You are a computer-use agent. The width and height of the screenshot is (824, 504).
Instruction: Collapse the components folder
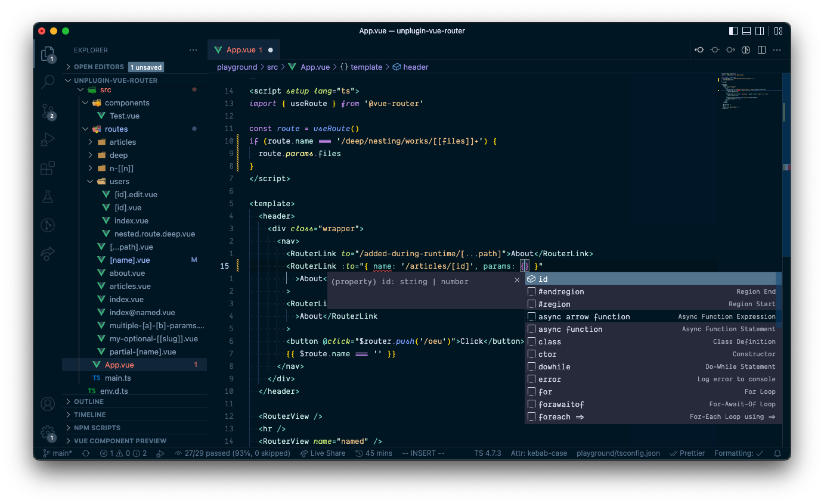pos(134,103)
